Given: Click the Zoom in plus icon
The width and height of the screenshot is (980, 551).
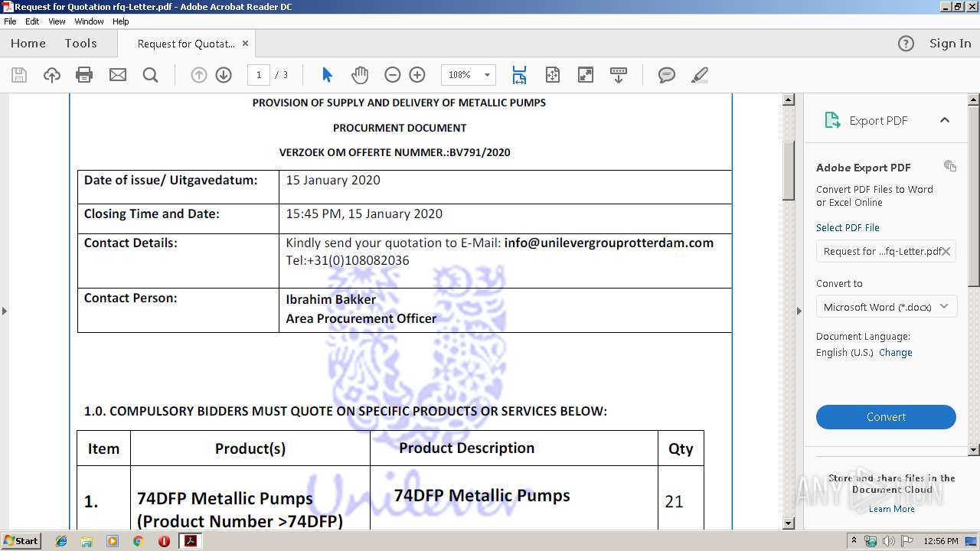Looking at the screenshot, I should [x=417, y=75].
